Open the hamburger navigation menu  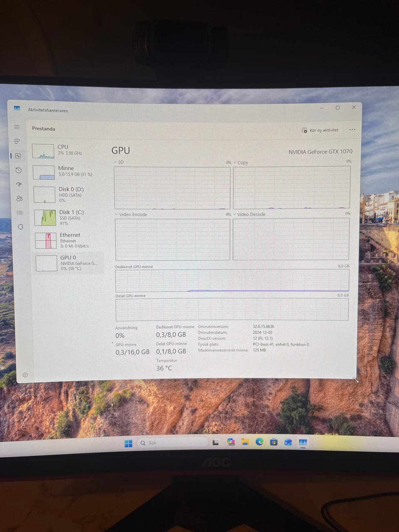click(x=17, y=127)
